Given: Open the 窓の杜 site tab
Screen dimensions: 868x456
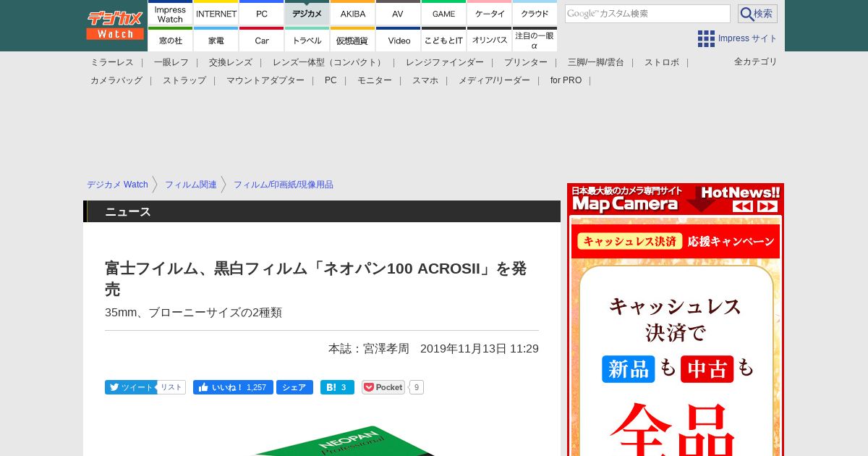Looking at the screenshot, I should pyautogui.click(x=171, y=40).
